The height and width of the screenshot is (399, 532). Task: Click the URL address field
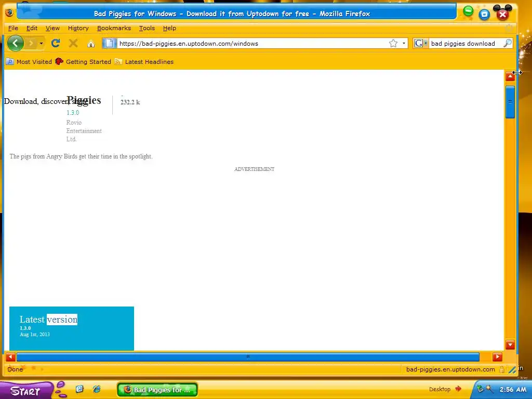point(252,44)
